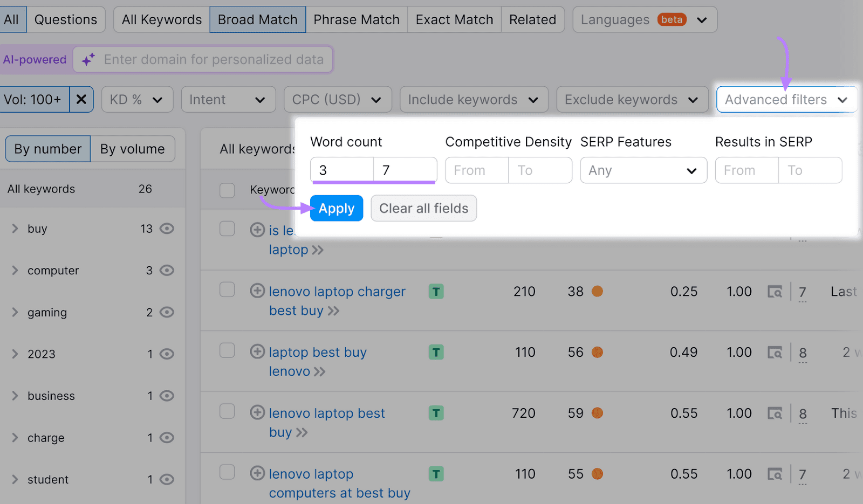863x504 pixels.
Task: Open the SERP Features dropdown
Action: (643, 170)
